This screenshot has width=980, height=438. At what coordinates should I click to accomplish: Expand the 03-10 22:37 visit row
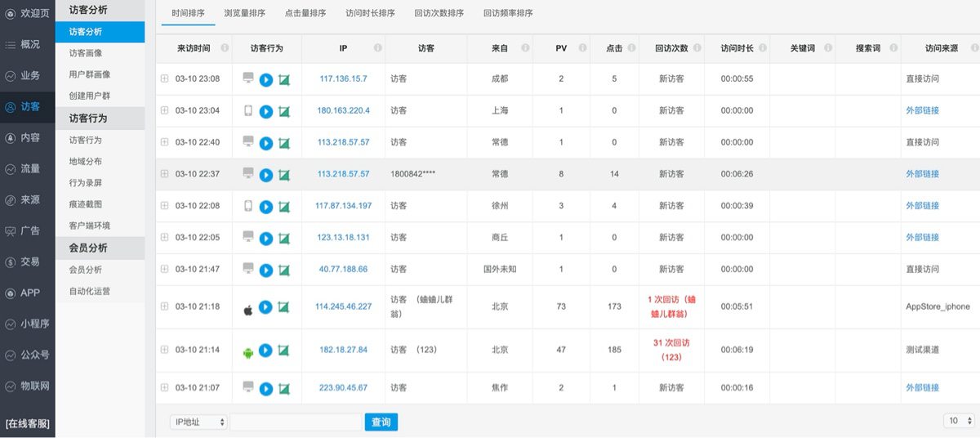(164, 174)
